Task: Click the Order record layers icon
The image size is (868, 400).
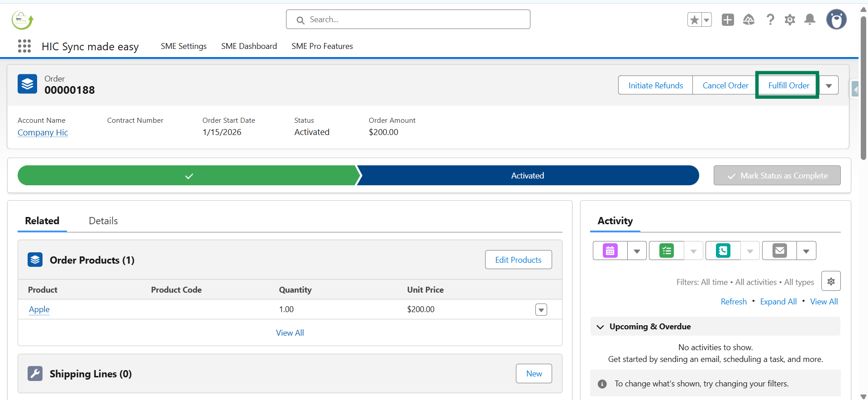Action: click(x=28, y=84)
